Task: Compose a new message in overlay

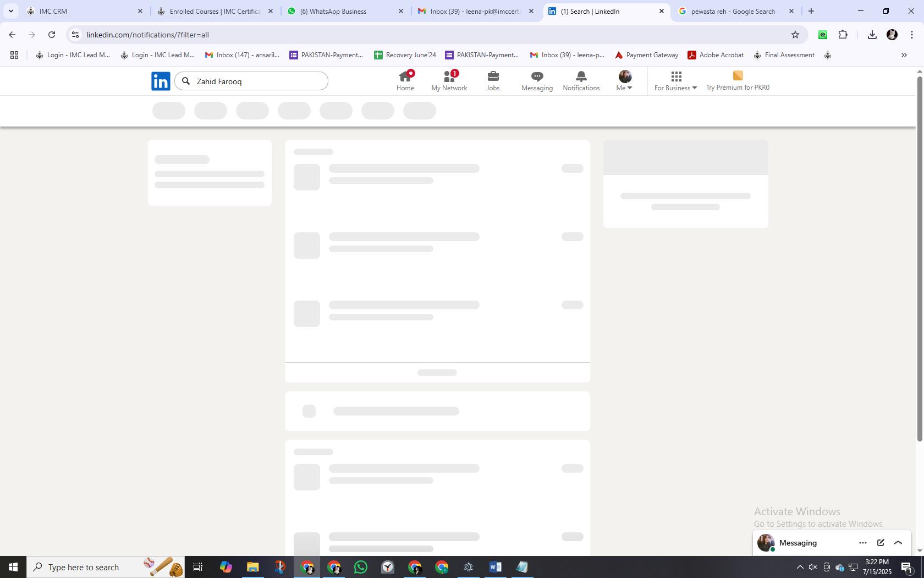Action: (x=881, y=543)
